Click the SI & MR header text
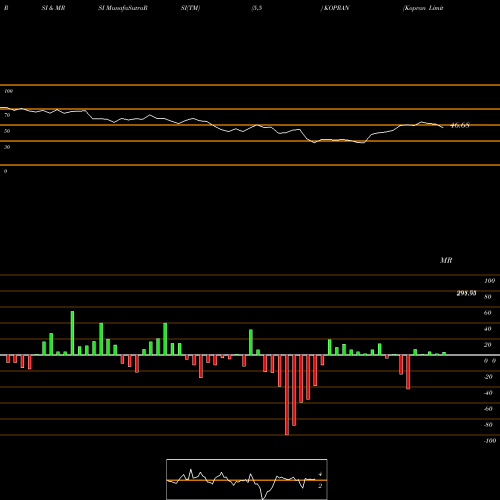This screenshot has width=500, height=500. (53, 8)
